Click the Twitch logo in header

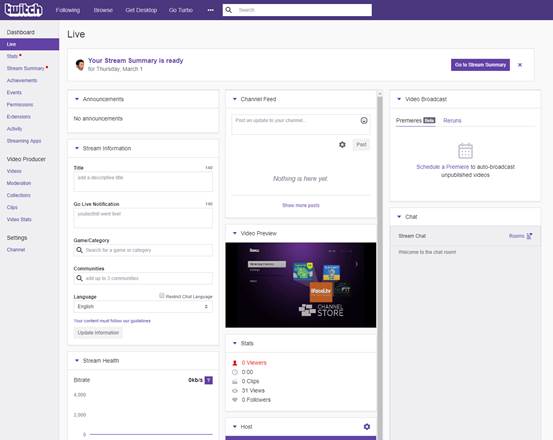coord(24,10)
